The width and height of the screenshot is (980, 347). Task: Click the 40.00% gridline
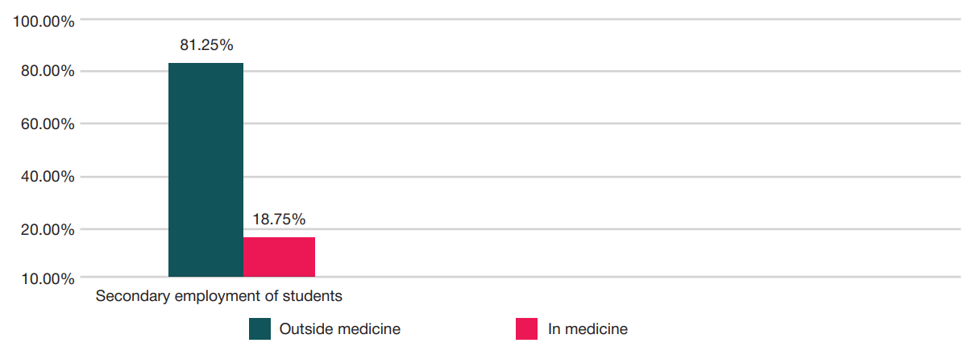coord(521,177)
